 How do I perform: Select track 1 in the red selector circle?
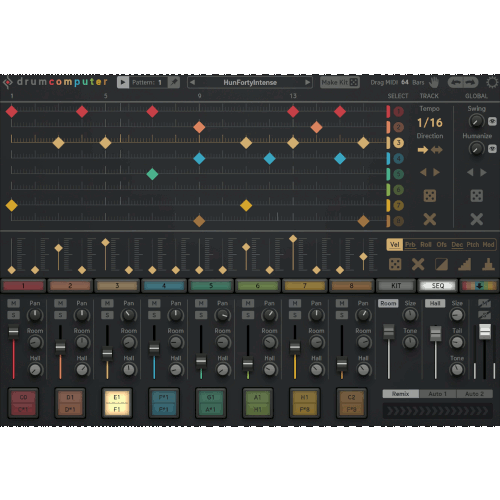pos(398,111)
